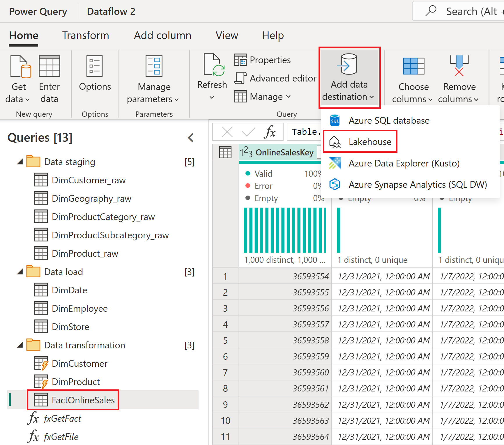Collapse the Data transformation folder
This screenshot has height=445, width=504.
click(x=20, y=345)
